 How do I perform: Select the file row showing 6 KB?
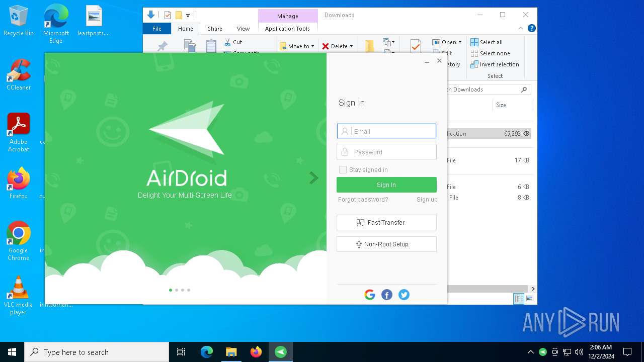click(x=489, y=187)
